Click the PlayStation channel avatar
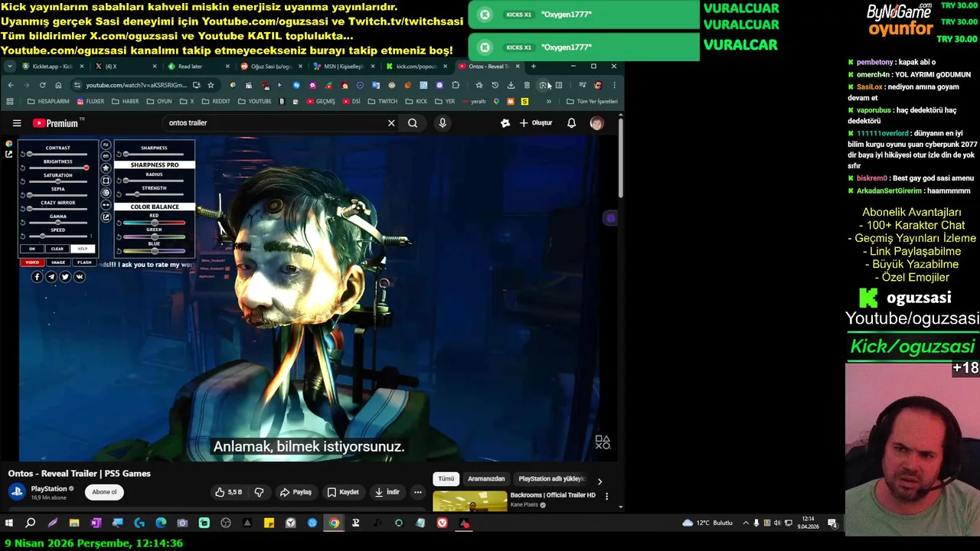 pyautogui.click(x=17, y=492)
